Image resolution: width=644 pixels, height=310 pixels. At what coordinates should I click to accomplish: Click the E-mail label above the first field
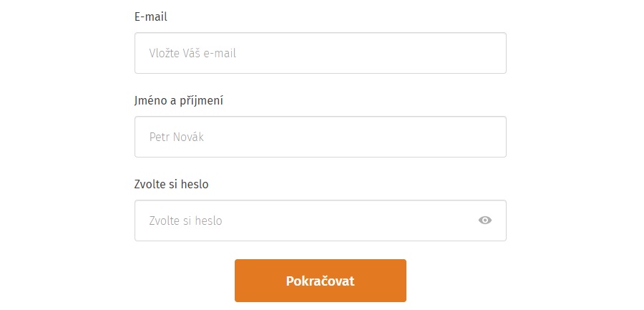(x=151, y=17)
